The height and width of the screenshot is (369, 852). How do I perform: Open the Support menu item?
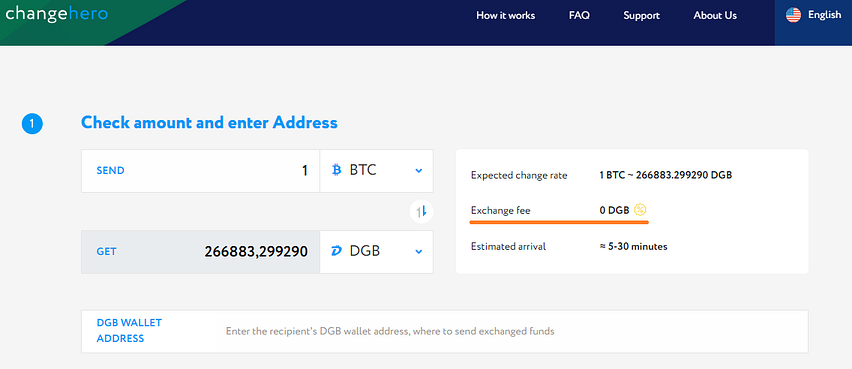(641, 15)
